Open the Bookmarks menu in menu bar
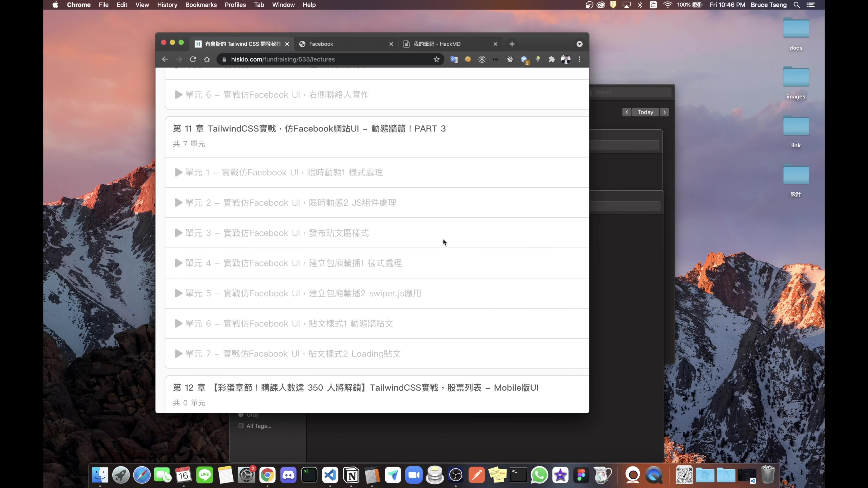The height and width of the screenshot is (488, 868). (201, 5)
